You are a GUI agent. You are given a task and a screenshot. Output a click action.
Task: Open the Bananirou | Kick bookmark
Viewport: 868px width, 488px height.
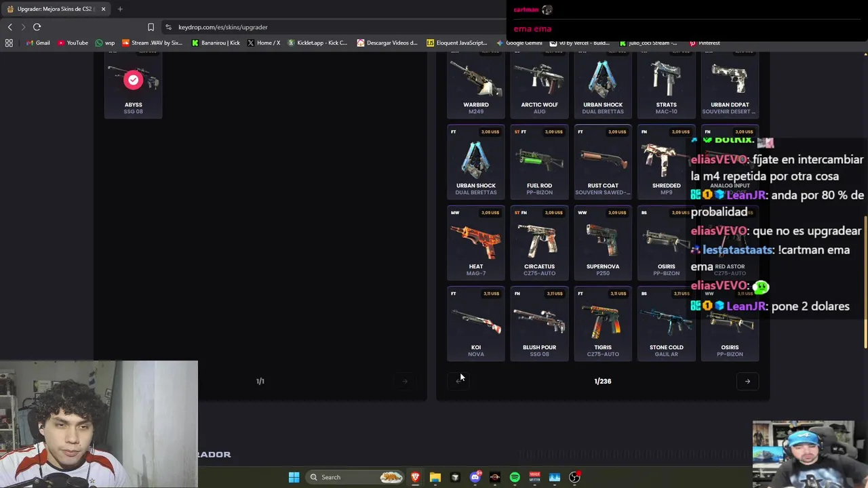(x=216, y=43)
